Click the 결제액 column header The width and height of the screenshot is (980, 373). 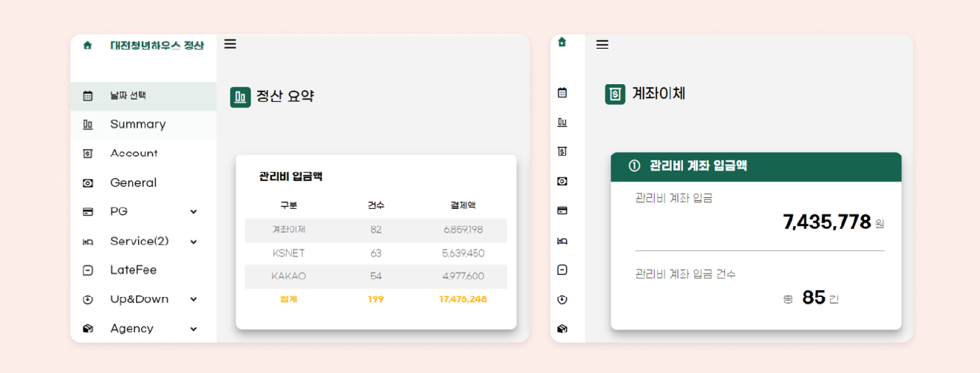pyautogui.click(x=463, y=205)
